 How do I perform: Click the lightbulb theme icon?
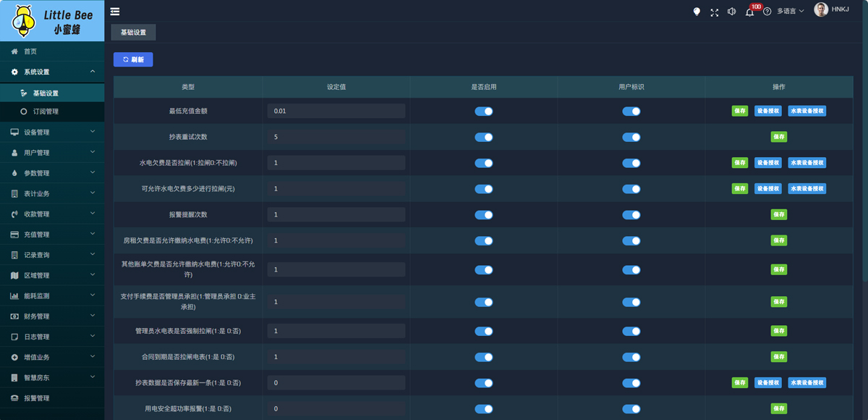point(697,12)
